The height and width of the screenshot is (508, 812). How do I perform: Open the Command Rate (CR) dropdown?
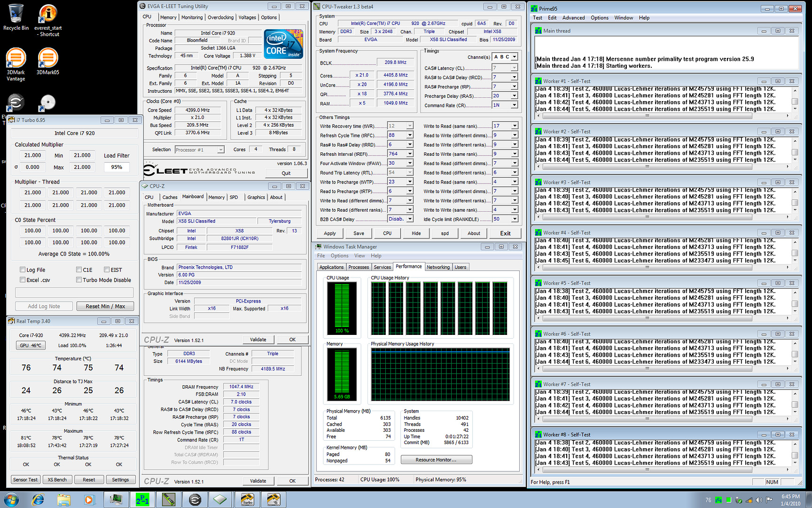point(515,105)
